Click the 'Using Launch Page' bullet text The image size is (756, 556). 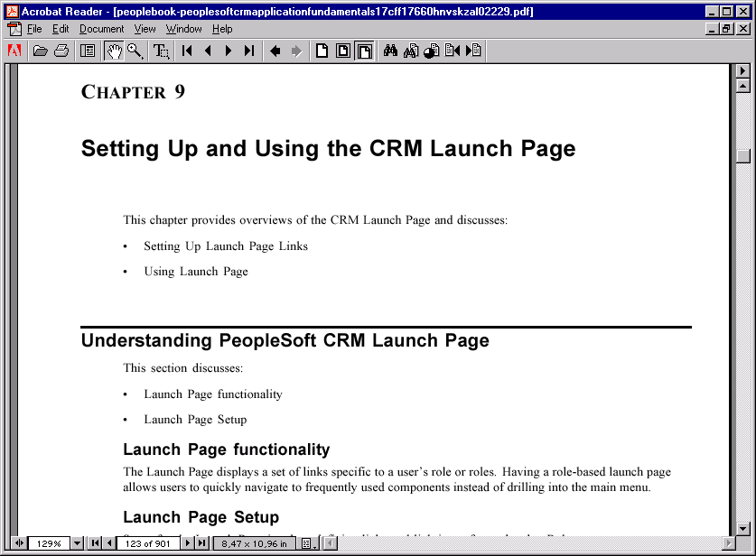[x=196, y=272]
